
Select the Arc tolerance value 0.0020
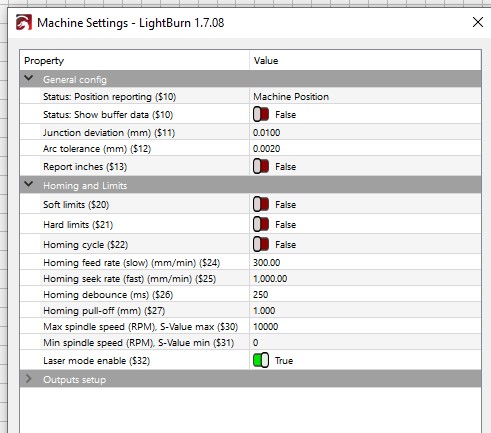coord(365,149)
